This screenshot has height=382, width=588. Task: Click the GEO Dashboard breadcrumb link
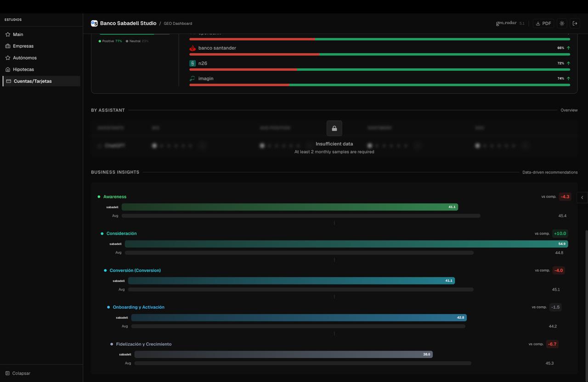(x=178, y=23)
